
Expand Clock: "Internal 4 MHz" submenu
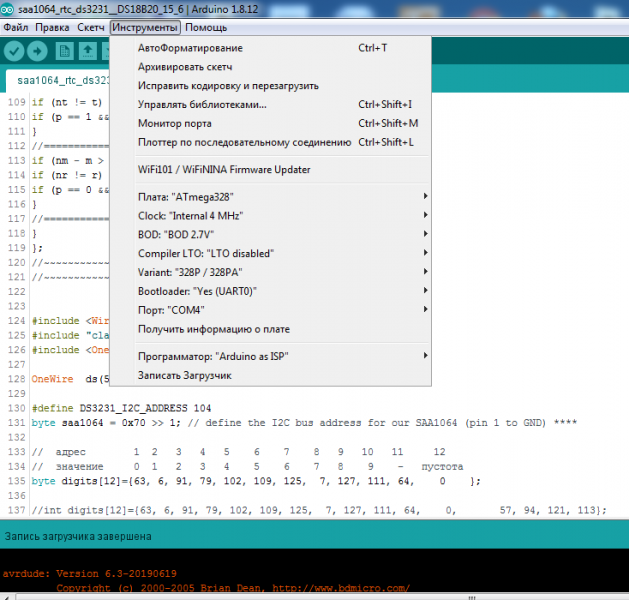click(x=270, y=216)
